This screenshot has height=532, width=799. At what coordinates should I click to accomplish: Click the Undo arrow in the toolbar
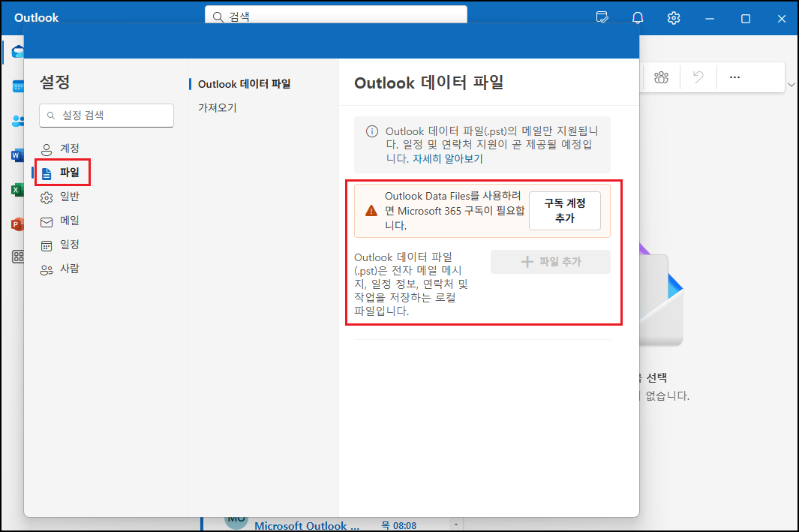point(698,77)
